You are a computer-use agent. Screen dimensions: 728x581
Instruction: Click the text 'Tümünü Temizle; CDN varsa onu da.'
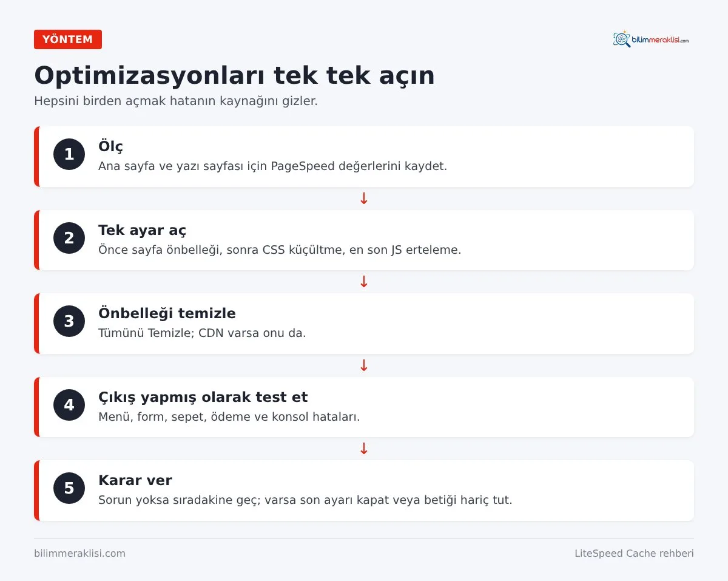pos(202,333)
